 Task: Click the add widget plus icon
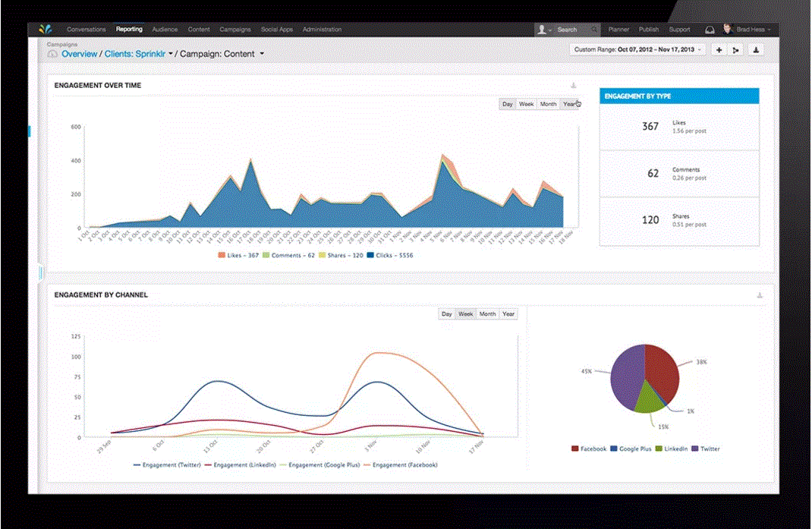[x=719, y=50]
